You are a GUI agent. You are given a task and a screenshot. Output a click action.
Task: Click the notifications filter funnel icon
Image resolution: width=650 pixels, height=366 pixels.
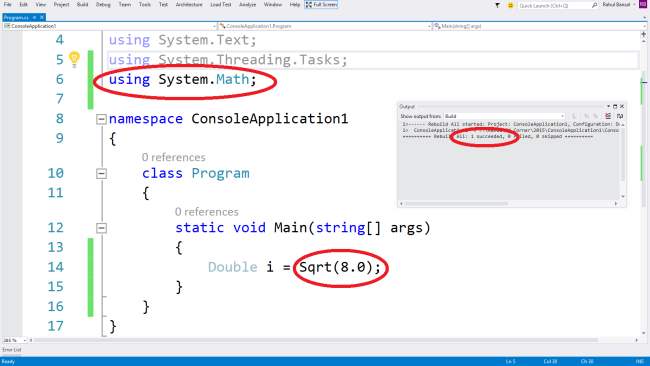(497, 5)
